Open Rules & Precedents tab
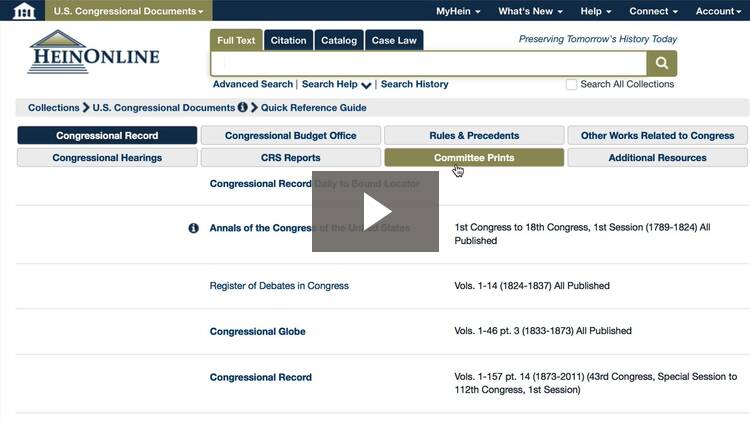Screen dimensions: 750x422 pos(474,135)
